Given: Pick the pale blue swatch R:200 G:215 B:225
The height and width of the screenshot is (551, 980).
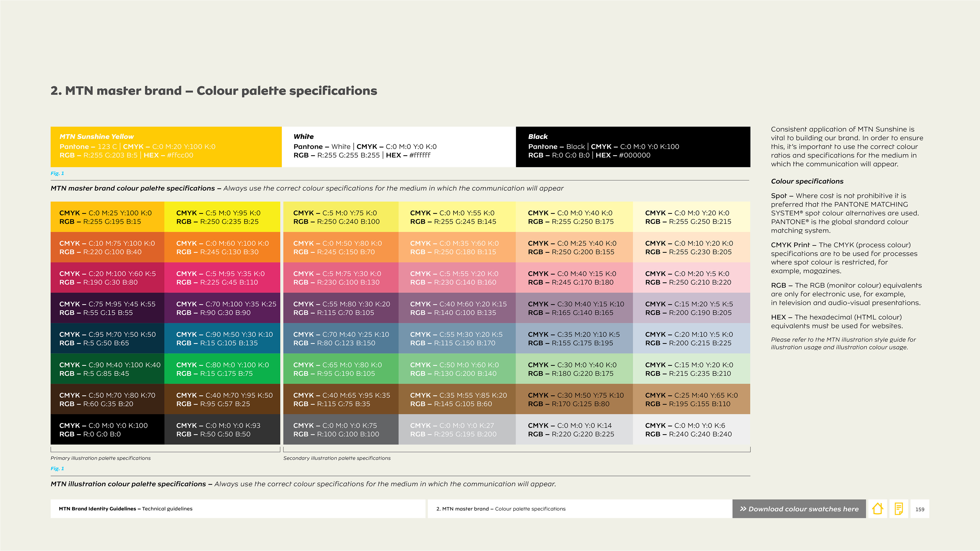Looking at the screenshot, I should [x=691, y=339].
